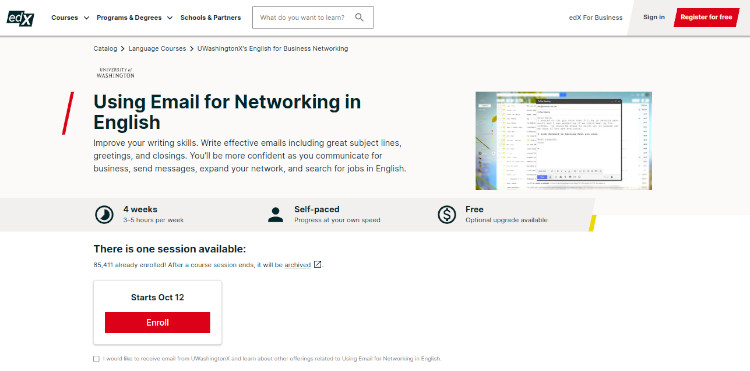
Task: Click the external link icon after archived
Action: coord(317,264)
